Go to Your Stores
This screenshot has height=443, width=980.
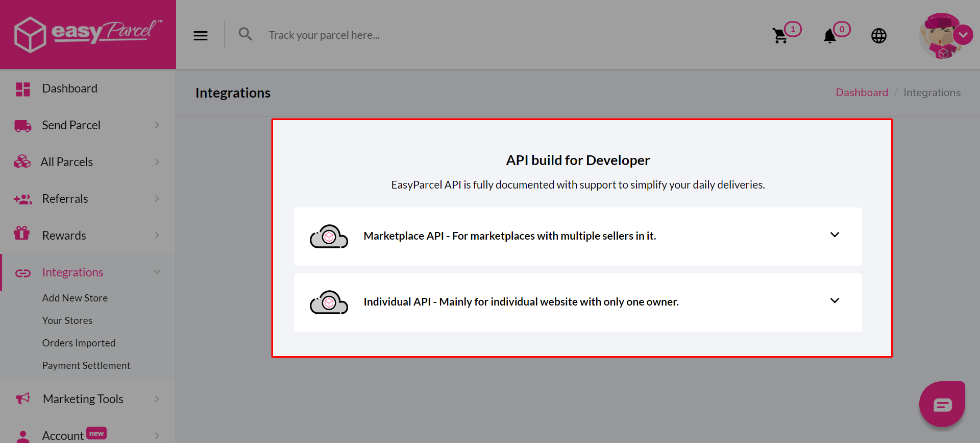(67, 320)
